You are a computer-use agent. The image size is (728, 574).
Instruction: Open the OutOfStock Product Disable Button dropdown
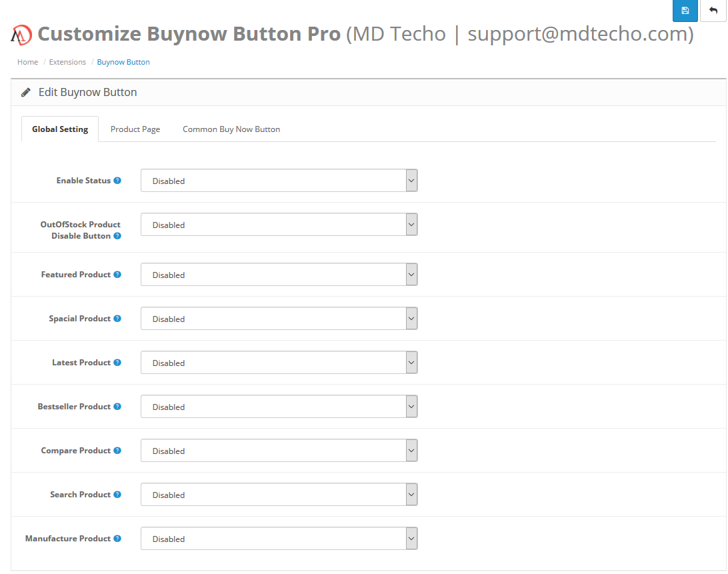(279, 225)
